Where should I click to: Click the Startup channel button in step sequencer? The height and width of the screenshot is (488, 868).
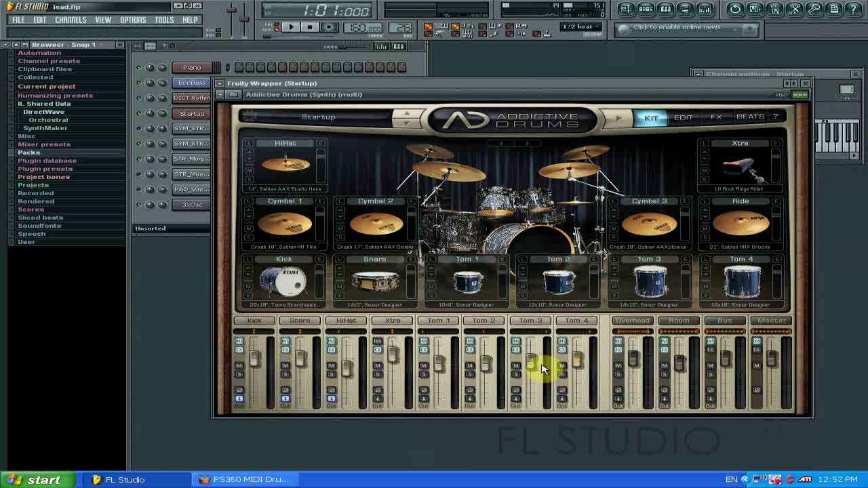pos(192,113)
